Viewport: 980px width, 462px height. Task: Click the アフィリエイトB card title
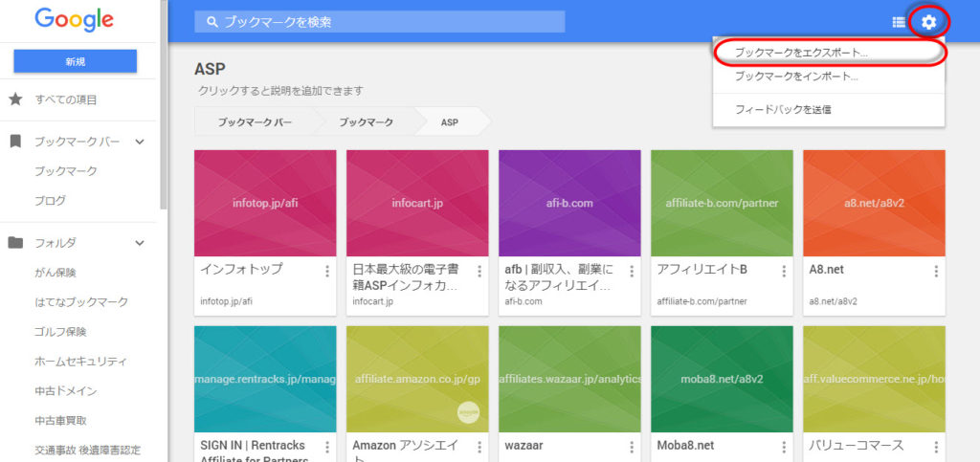click(x=702, y=270)
